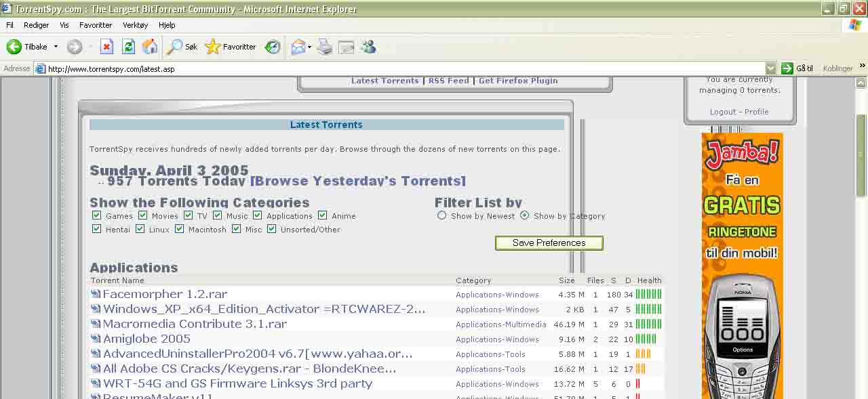Click torrent icon beside AdvancedUninstallerPro2004
Image resolution: width=868 pixels, height=399 pixels.
[96, 354]
